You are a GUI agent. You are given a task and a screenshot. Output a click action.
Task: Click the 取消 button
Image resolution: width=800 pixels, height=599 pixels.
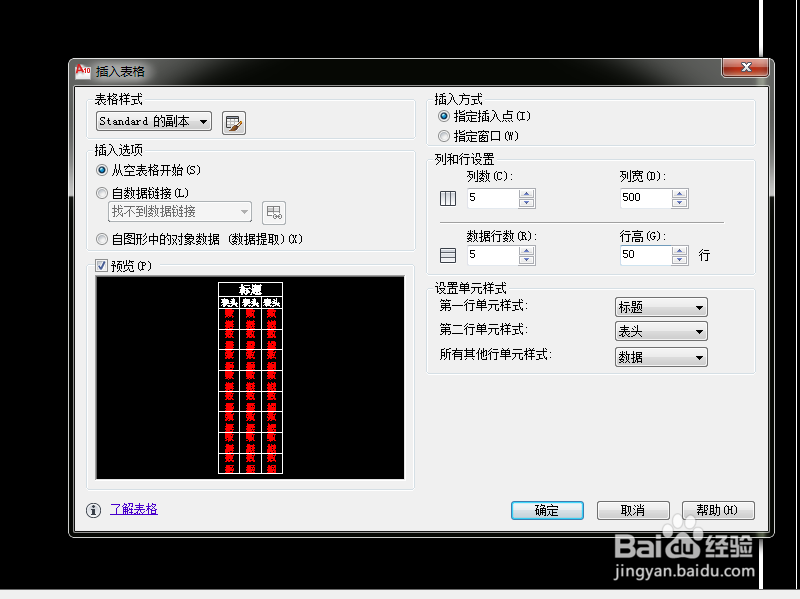(x=633, y=510)
